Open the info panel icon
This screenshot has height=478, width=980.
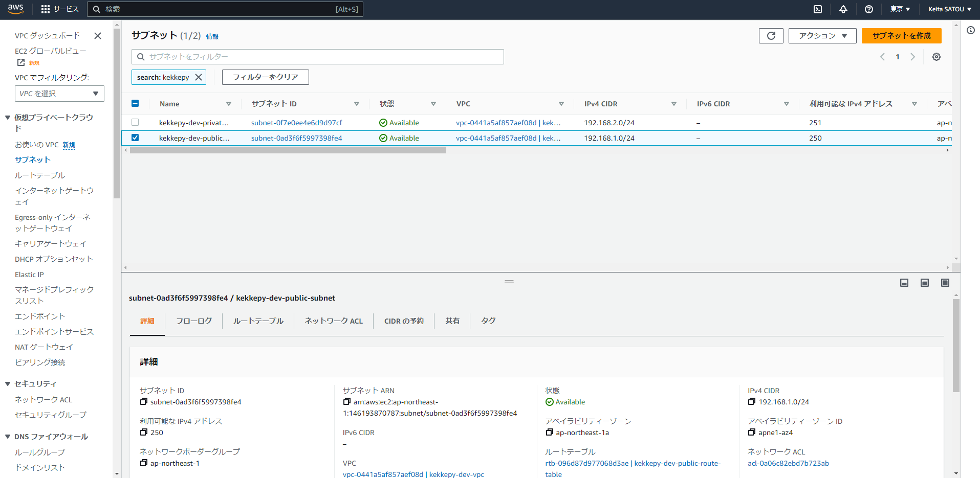click(971, 30)
